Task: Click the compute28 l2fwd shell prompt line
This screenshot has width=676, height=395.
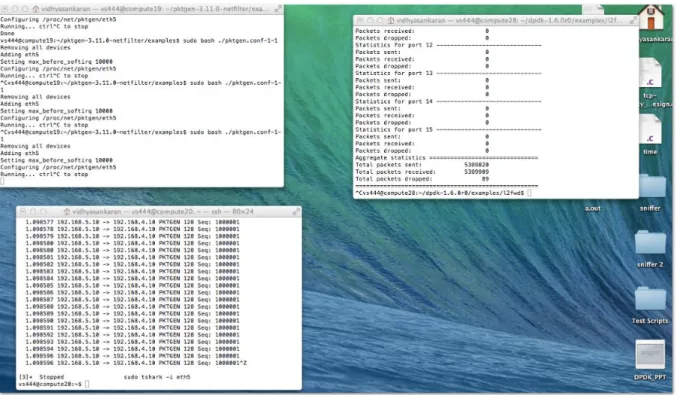Action: [443, 193]
